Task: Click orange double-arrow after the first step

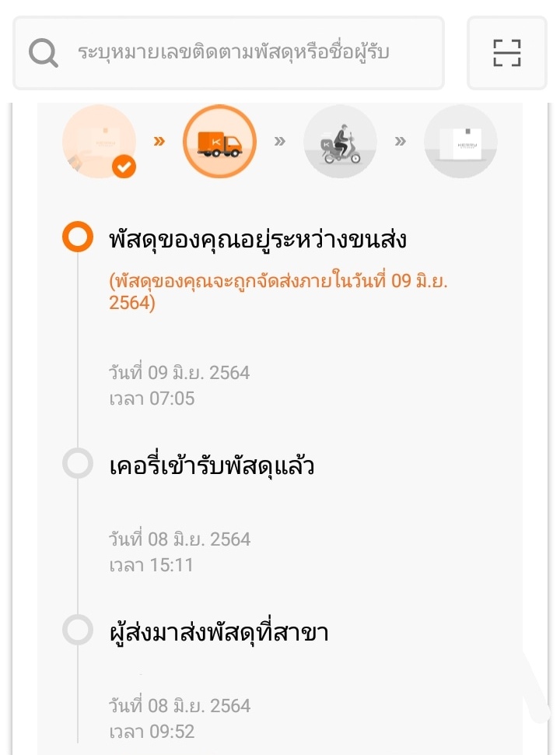Action: point(159,142)
